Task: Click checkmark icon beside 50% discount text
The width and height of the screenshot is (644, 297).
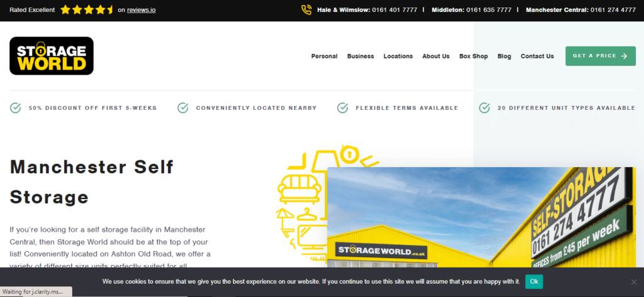Action: point(15,108)
